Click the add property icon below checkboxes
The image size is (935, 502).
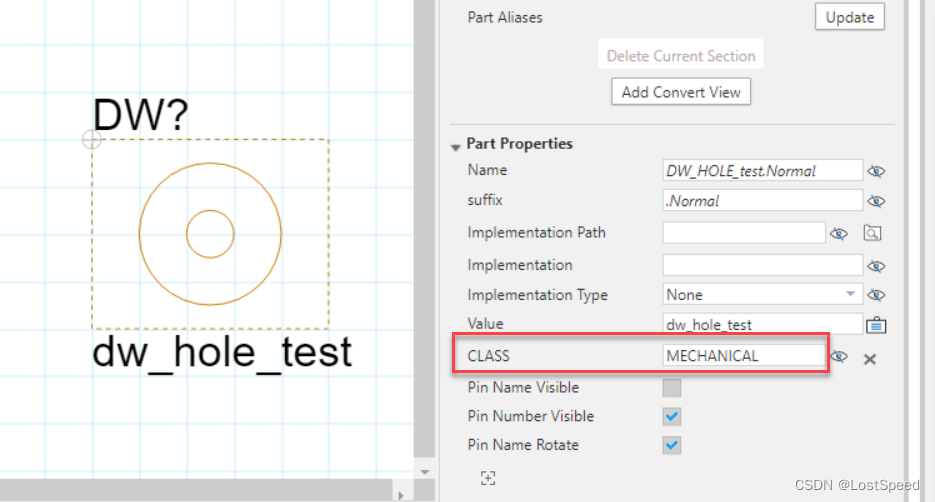click(487, 478)
